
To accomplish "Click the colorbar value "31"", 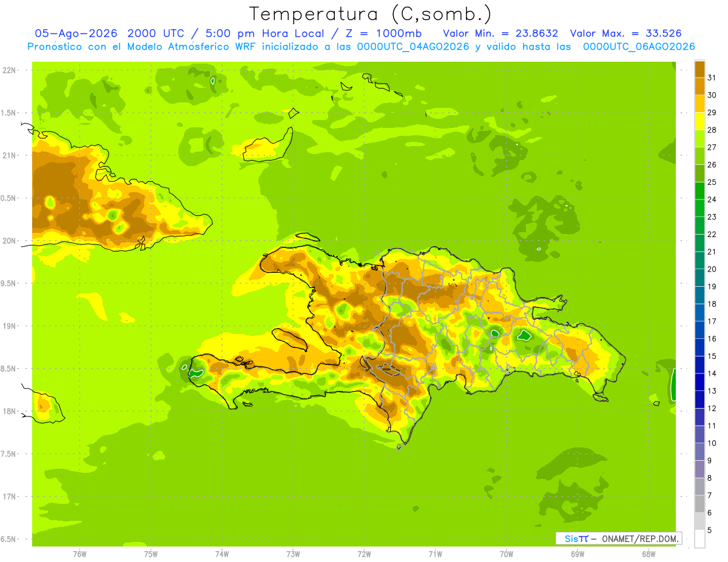I will tap(712, 78).
